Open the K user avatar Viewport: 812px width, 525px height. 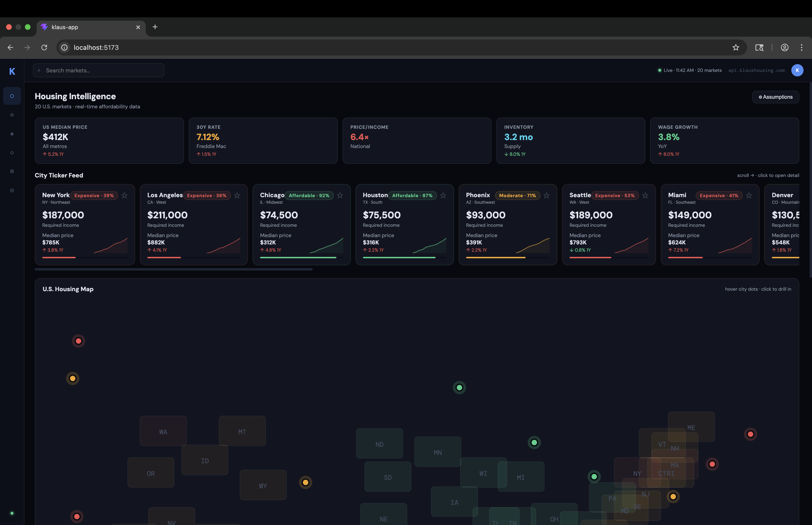[797, 70]
